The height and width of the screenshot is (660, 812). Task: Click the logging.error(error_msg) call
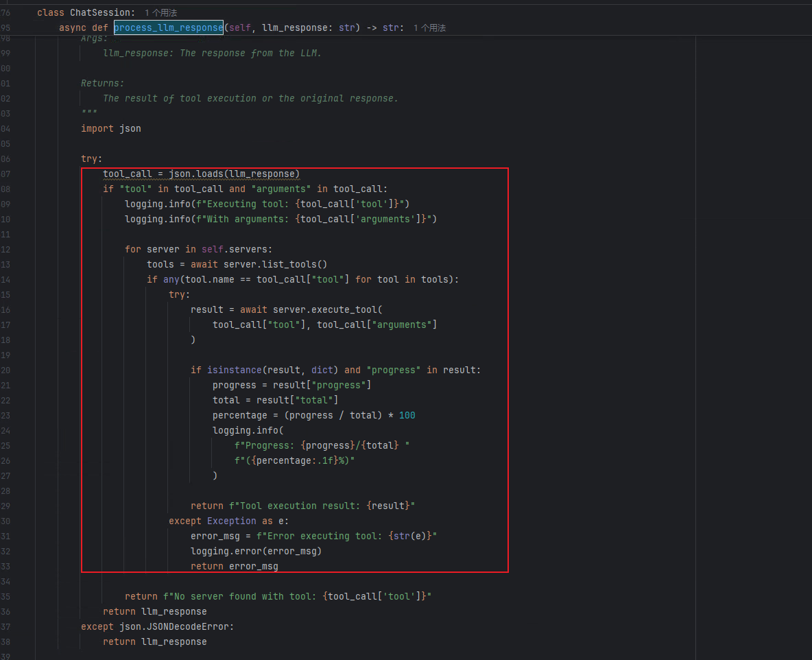click(x=256, y=551)
